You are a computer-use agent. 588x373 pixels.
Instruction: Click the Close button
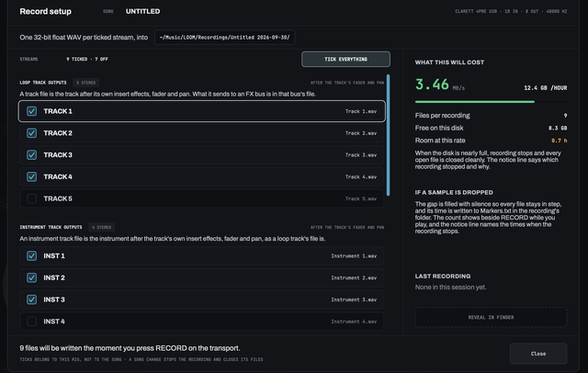(x=538, y=354)
